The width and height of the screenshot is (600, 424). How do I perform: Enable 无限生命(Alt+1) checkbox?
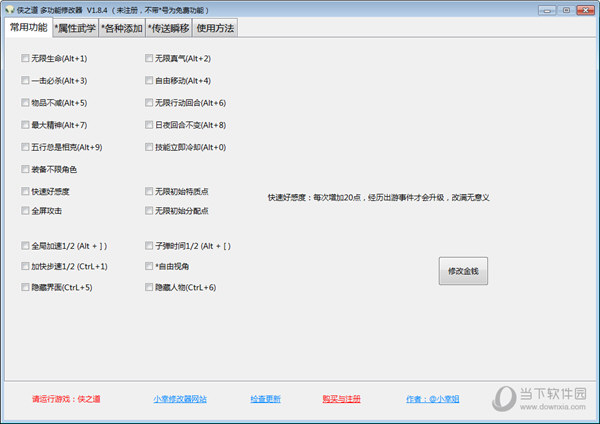point(25,58)
